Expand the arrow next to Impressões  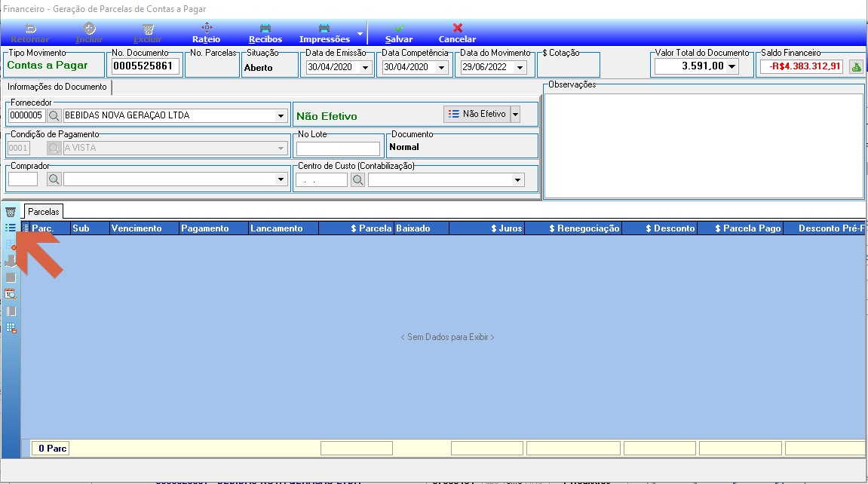tap(360, 34)
